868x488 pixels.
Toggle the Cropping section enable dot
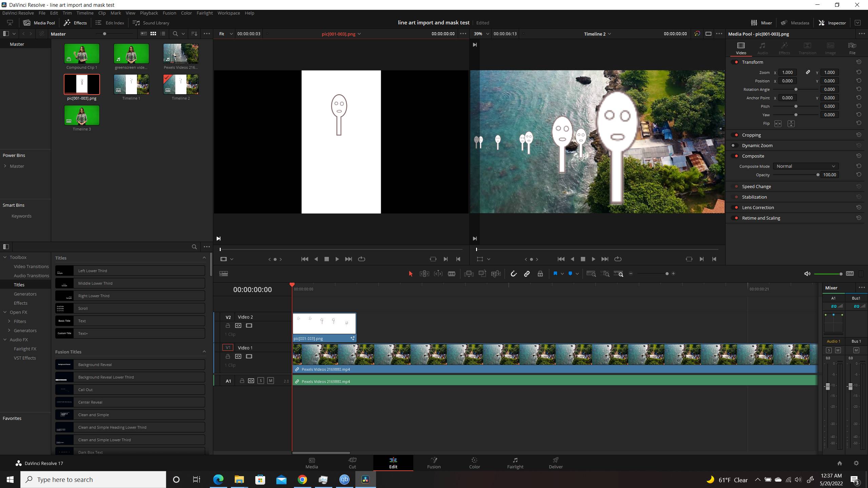(735, 135)
